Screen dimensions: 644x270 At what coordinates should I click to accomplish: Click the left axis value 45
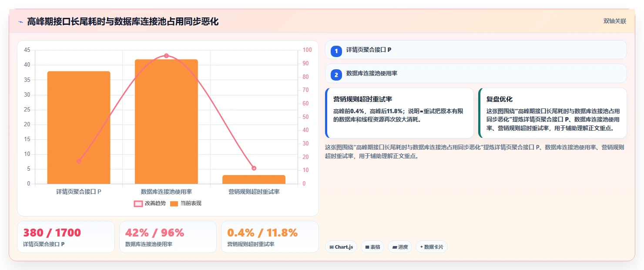tap(27, 50)
